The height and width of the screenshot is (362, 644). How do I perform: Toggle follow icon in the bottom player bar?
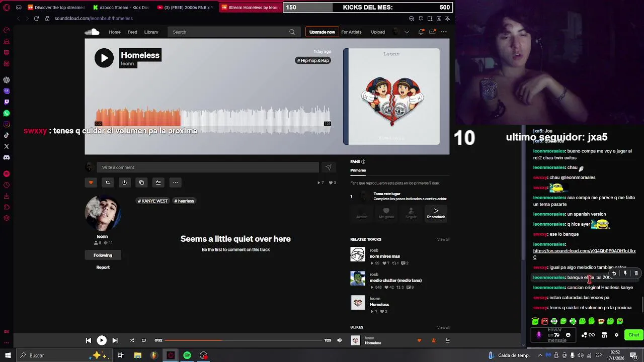click(x=433, y=340)
